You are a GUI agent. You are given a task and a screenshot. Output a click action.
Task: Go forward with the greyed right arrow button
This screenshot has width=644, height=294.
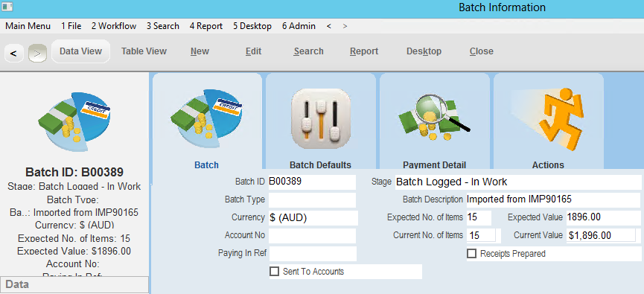(37, 53)
